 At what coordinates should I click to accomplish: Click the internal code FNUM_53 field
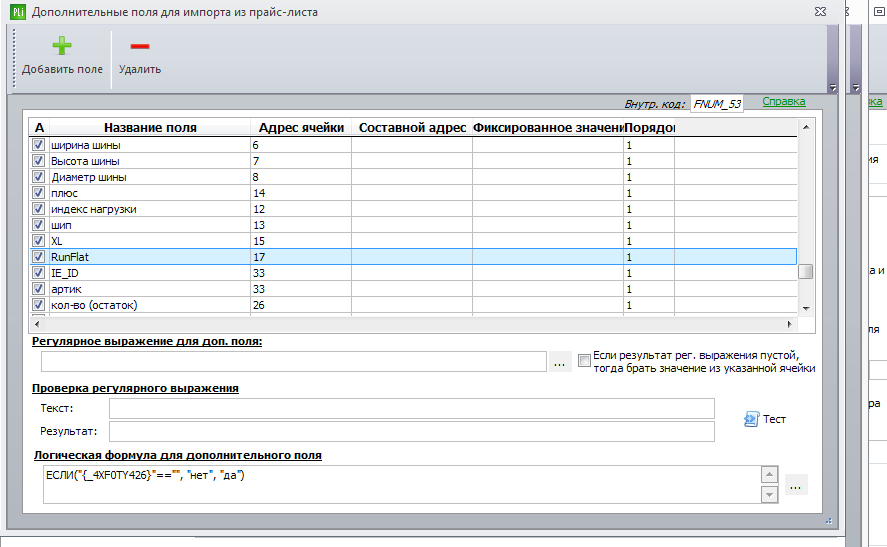point(717,104)
